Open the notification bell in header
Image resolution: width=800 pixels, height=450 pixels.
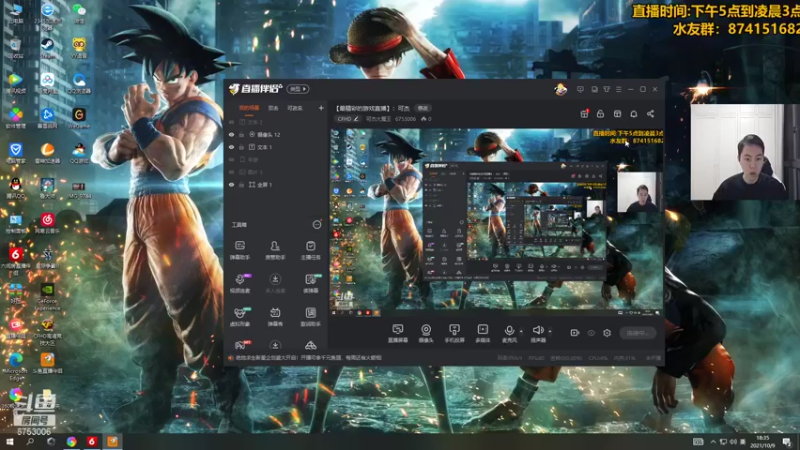point(634,114)
